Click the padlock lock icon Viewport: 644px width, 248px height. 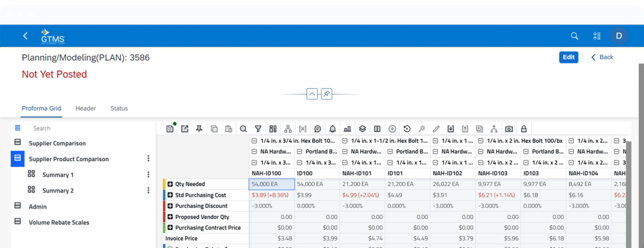coord(524,129)
